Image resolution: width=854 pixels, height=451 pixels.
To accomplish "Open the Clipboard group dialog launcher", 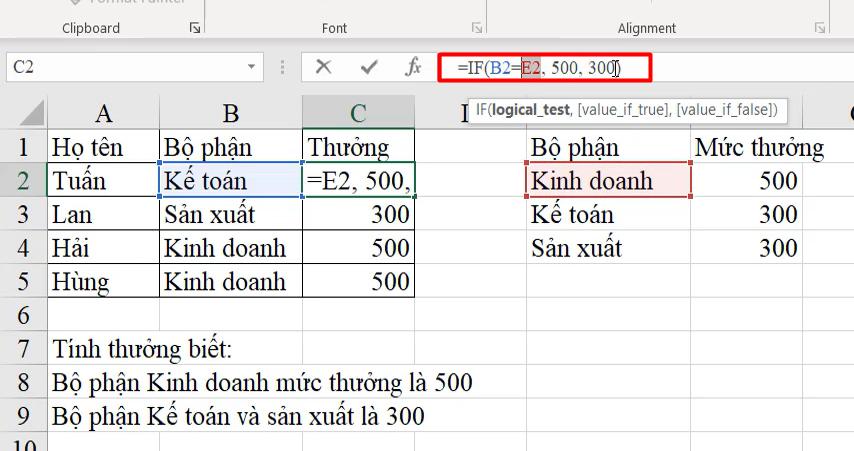I will click(194, 28).
